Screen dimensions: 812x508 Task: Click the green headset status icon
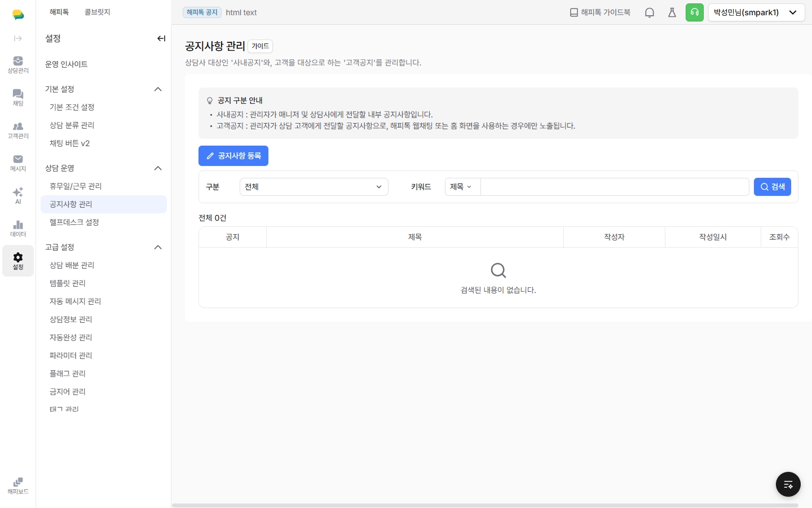pos(695,12)
